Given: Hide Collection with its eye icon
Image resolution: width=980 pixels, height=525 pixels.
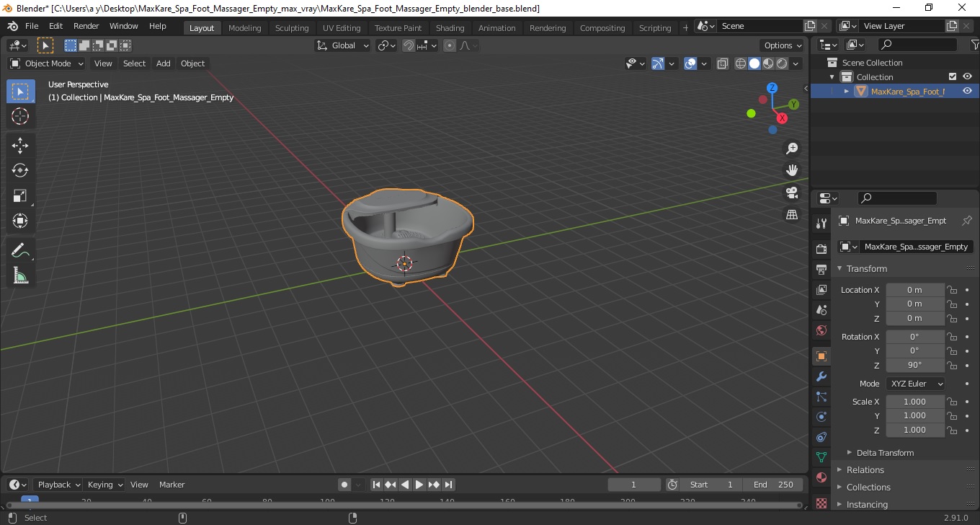Looking at the screenshot, I should click(968, 76).
